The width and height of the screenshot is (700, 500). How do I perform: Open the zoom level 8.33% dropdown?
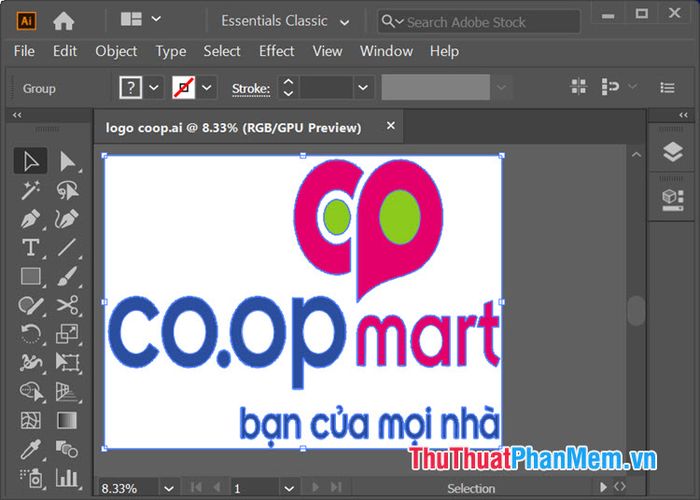coord(169,488)
